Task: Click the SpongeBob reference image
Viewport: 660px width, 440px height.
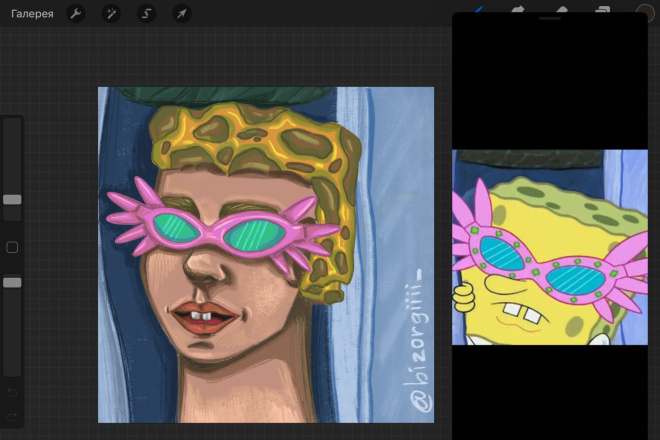Action: pos(550,247)
